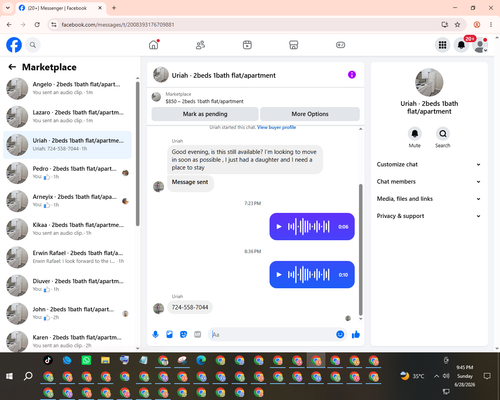Open Erwin Rafael's conversation
The image size is (500, 400).
click(68, 257)
